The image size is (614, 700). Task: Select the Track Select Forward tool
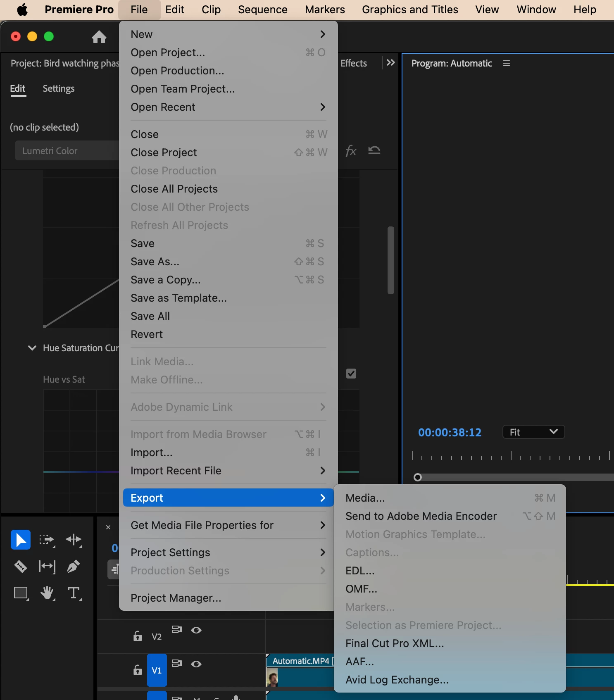pyautogui.click(x=47, y=540)
